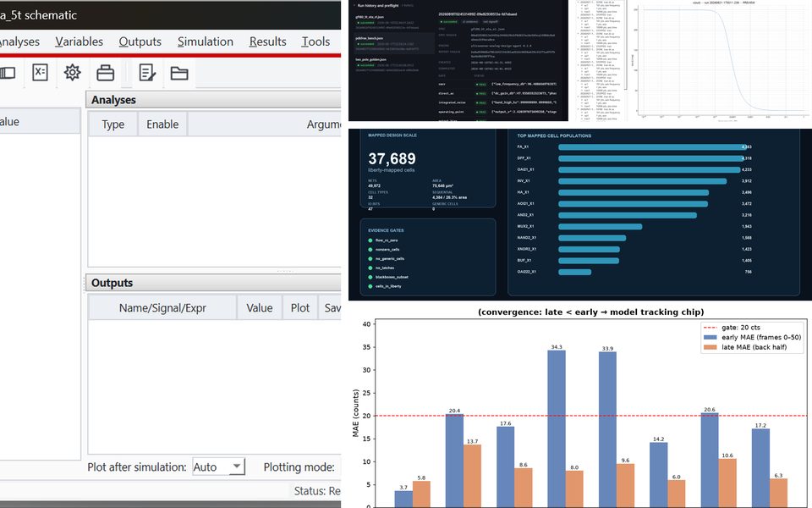Open the Tools menu
Image resolution: width=812 pixels, height=508 pixels.
click(315, 41)
